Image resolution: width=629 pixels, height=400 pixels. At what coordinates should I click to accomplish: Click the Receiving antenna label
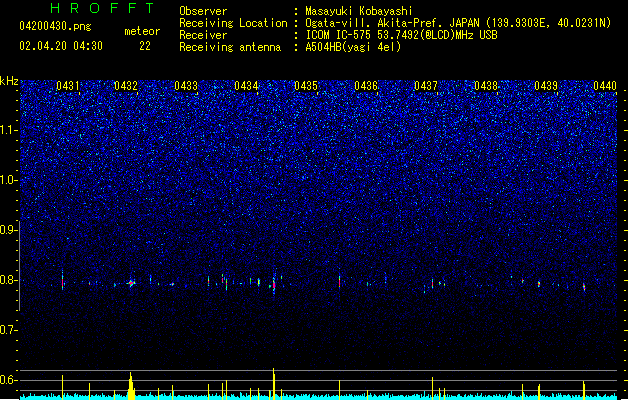pyautogui.click(x=230, y=47)
